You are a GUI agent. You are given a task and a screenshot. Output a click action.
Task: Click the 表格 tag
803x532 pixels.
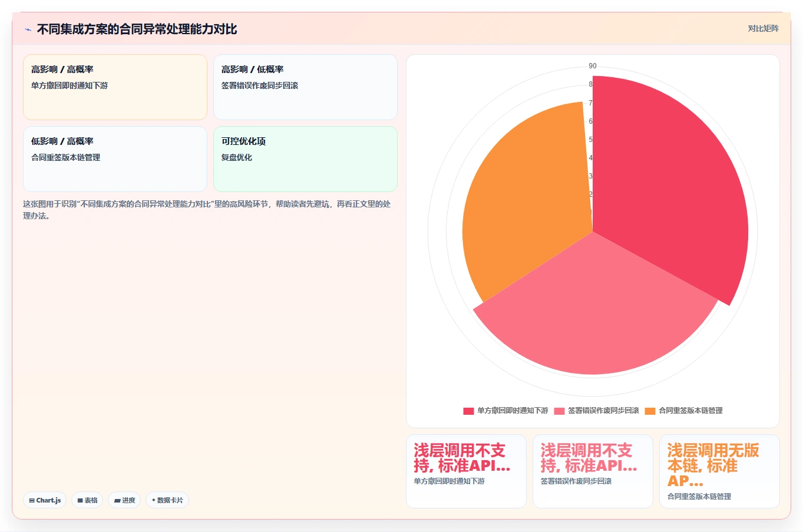87,500
